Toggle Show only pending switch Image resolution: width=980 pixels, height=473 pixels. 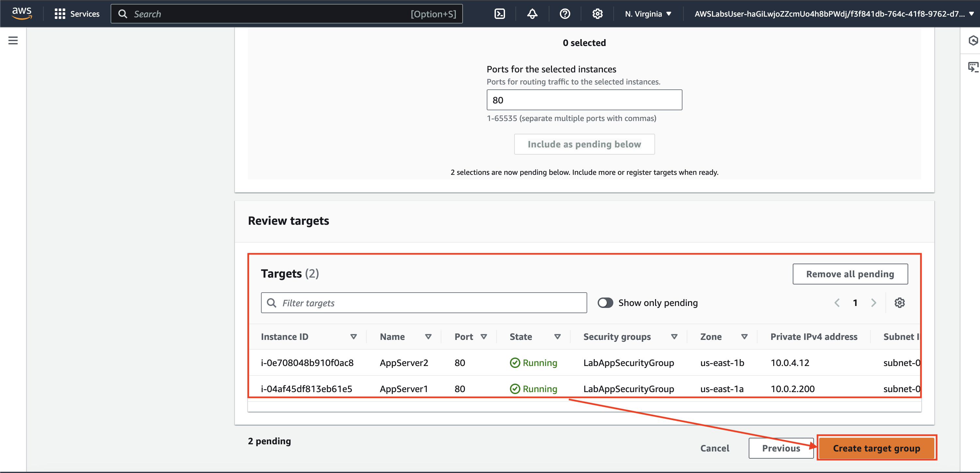[605, 303]
